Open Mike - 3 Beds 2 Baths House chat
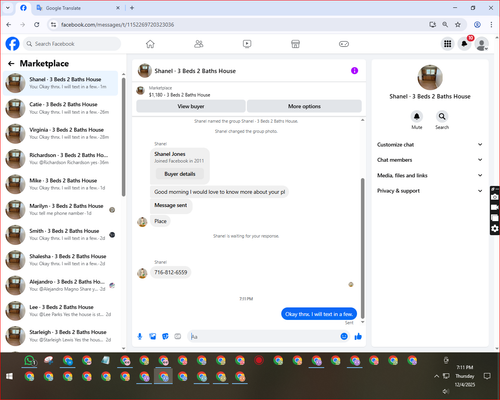The image size is (500, 400). click(61, 184)
